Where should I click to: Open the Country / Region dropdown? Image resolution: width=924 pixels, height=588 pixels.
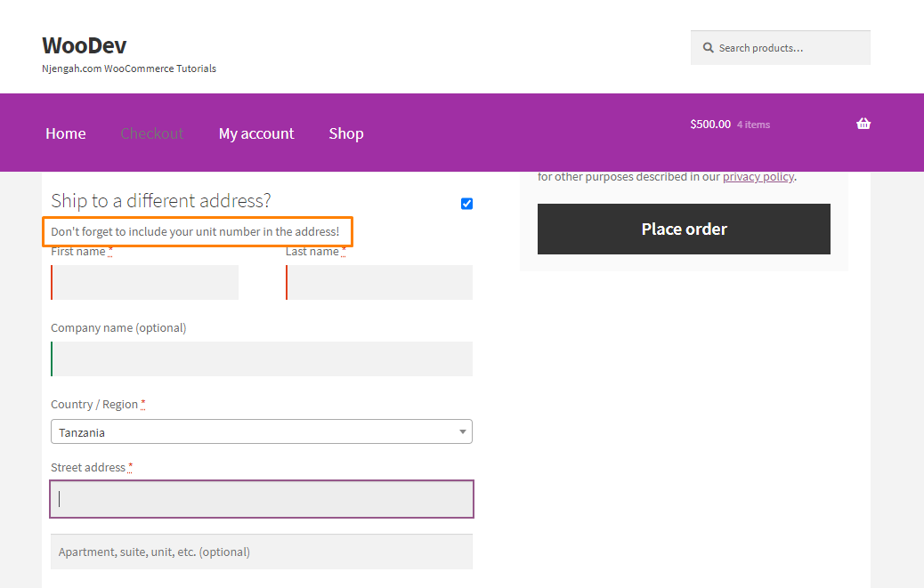pyautogui.click(x=262, y=431)
